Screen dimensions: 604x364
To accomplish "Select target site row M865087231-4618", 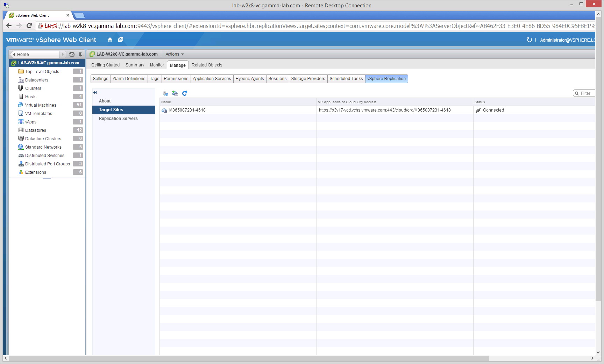I will [187, 110].
